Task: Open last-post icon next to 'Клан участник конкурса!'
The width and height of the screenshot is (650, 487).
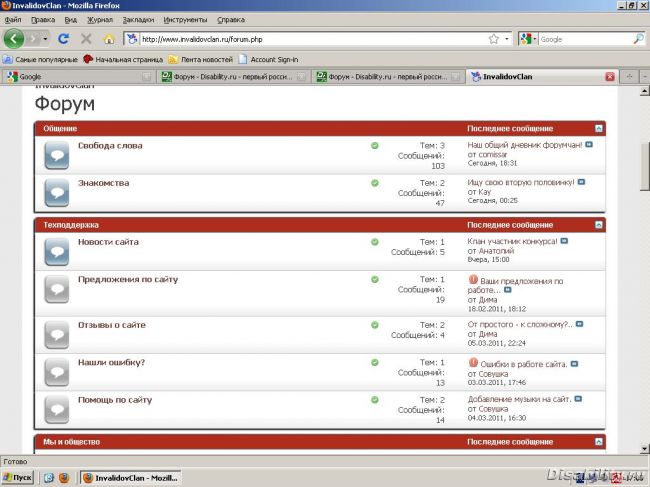Action: (564, 241)
